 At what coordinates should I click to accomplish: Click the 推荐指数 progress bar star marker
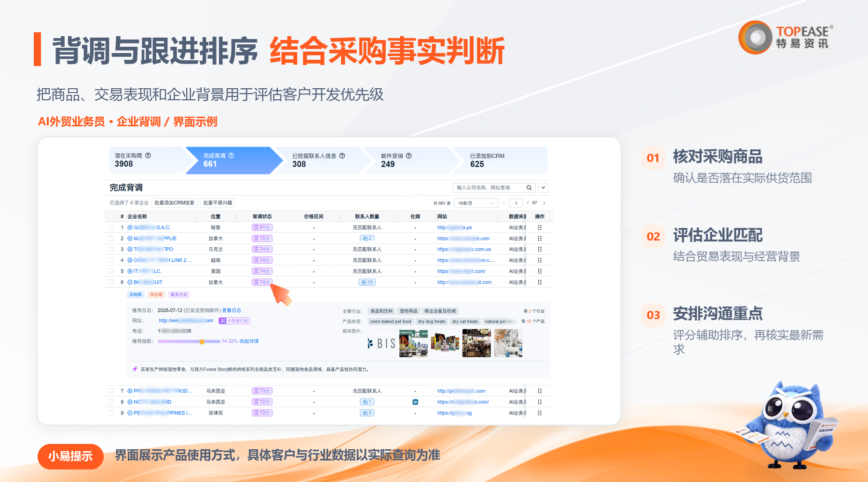coord(202,341)
